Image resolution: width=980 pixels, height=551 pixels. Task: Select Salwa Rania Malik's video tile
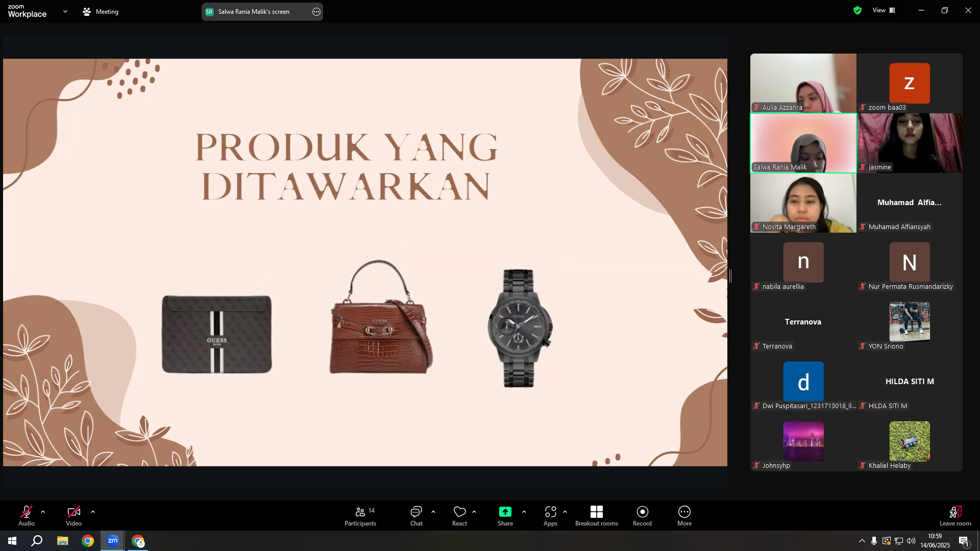pyautogui.click(x=803, y=143)
